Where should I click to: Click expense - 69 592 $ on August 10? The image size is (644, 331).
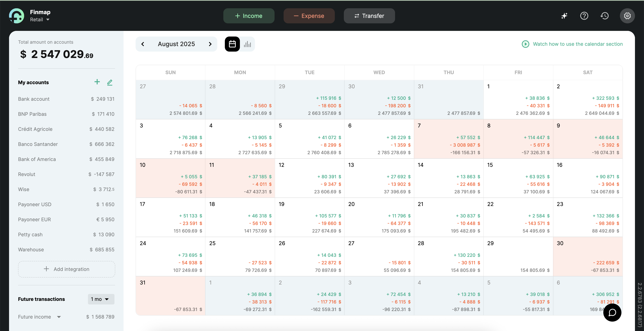[190, 184]
